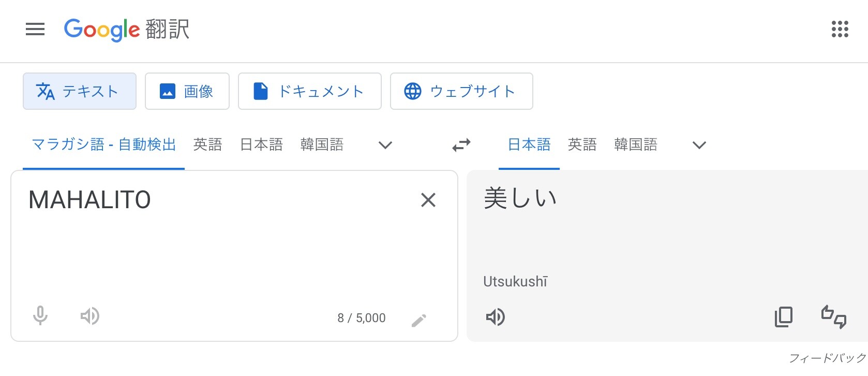Image resolution: width=868 pixels, height=376 pixels.
Task: Open the hamburger main menu
Action: pos(35,30)
